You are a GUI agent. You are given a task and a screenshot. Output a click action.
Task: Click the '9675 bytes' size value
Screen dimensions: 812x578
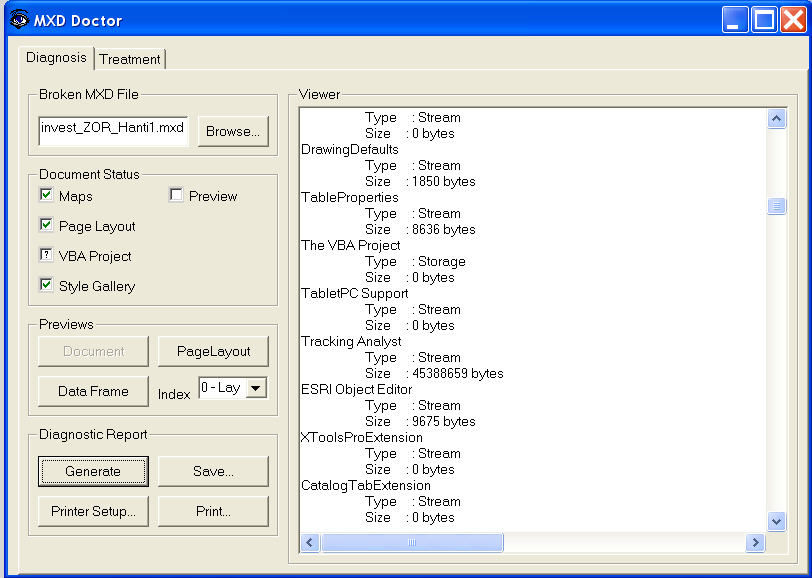click(x=444, y=422)
